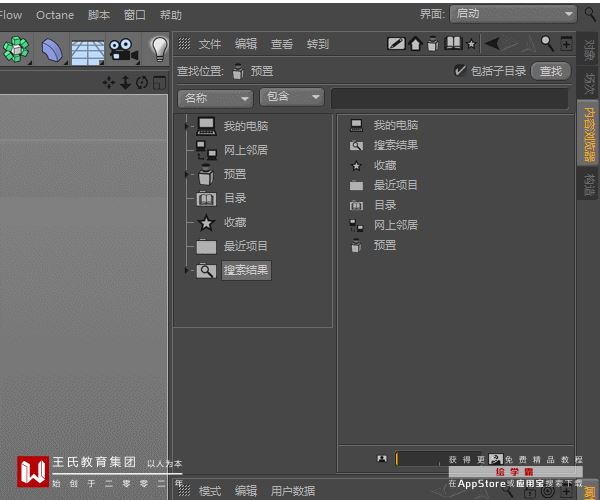Click the jar icon beside 查找位置
Viewport: 600px width, 500px height.
[238, 71]
